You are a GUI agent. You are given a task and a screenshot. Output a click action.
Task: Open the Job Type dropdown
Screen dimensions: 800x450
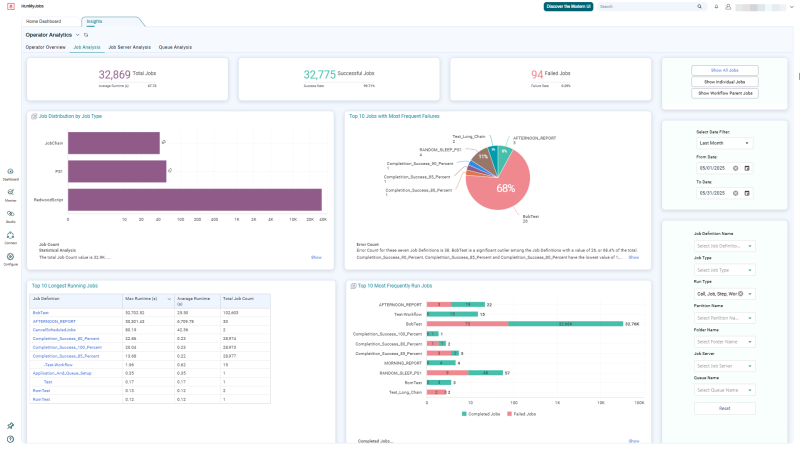[x=724, y=270]
